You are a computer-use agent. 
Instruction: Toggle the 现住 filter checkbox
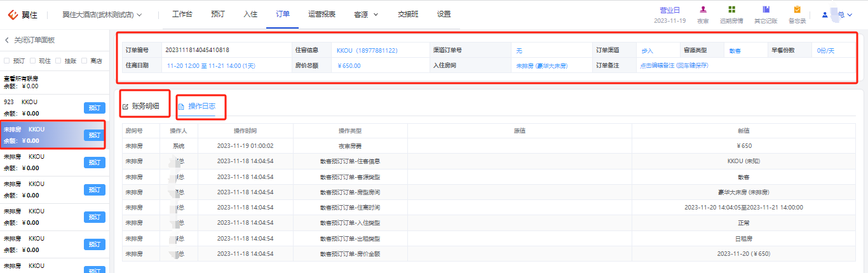point(33,61)
